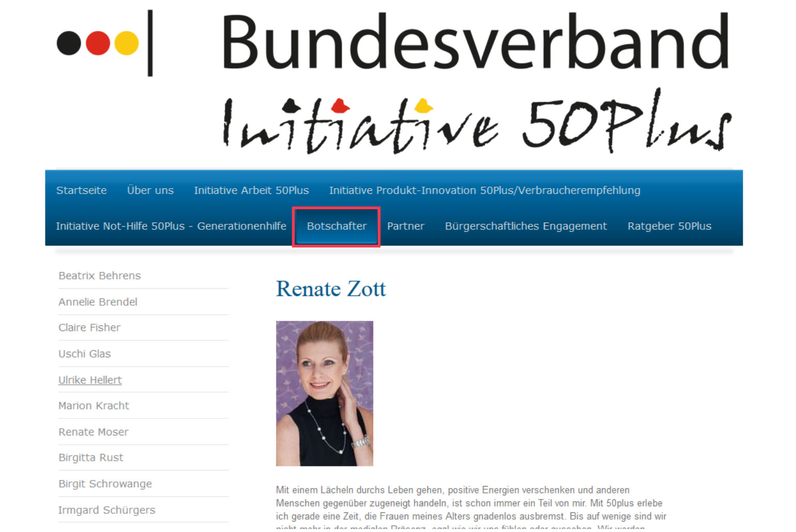
Task: Select the Botschafter menu item
Action: [x=336, y=226]
